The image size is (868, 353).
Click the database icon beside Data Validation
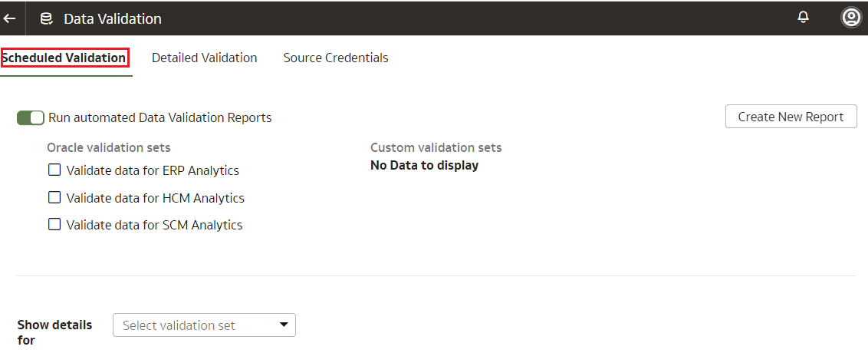pos(47,18)
